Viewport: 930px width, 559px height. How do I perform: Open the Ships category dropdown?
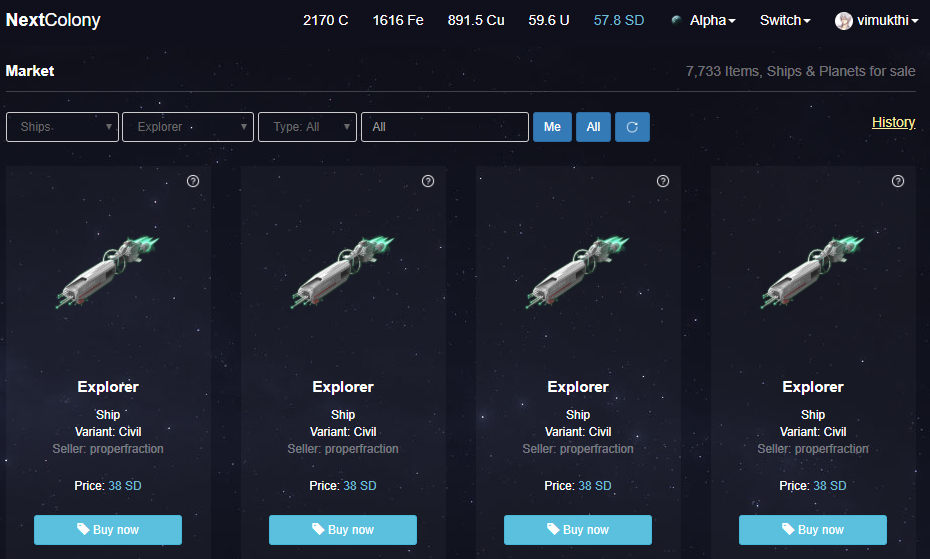click(x=62, y=127)
